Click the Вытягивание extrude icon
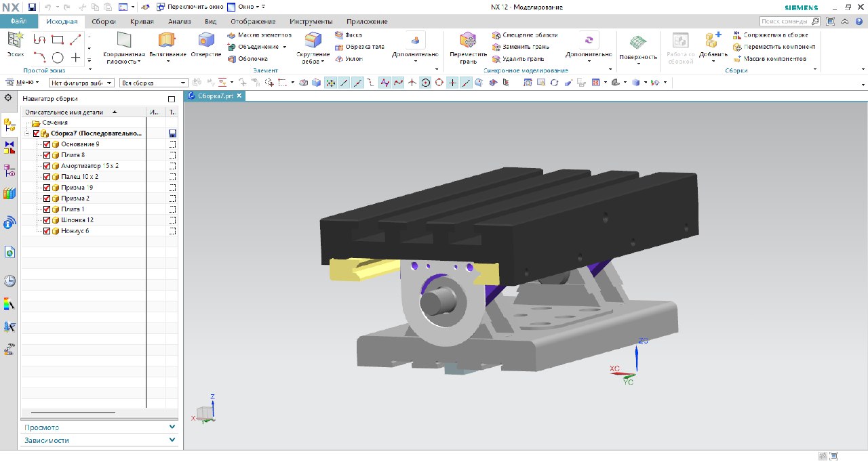 167,39
